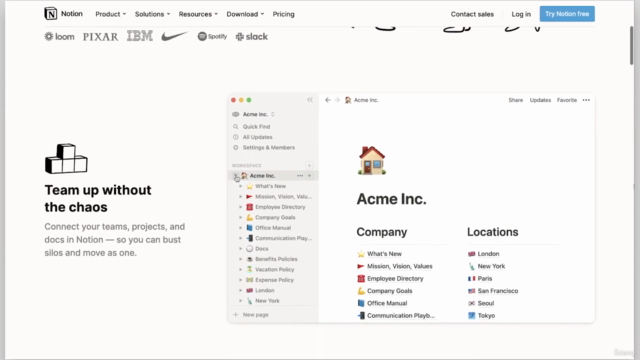Expand the Office Manual sidebar page
Image resolution: width=640 pixels, height=360 pixels.
point(240,228)
